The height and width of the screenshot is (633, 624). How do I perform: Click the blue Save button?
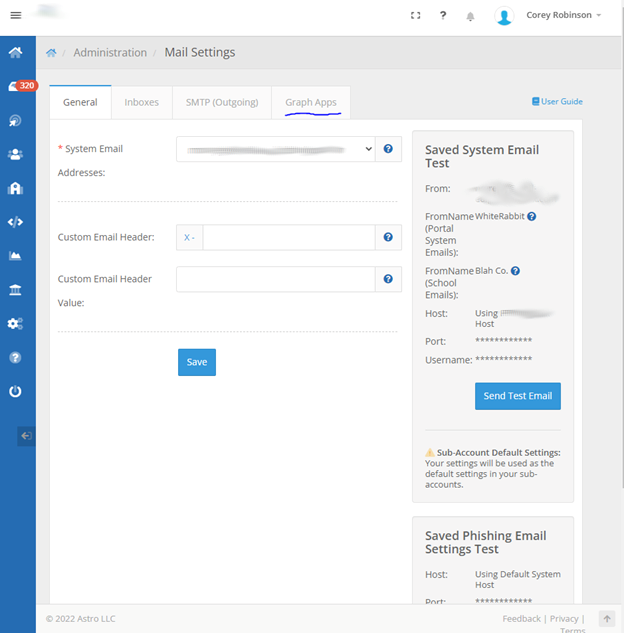point(197,362)
